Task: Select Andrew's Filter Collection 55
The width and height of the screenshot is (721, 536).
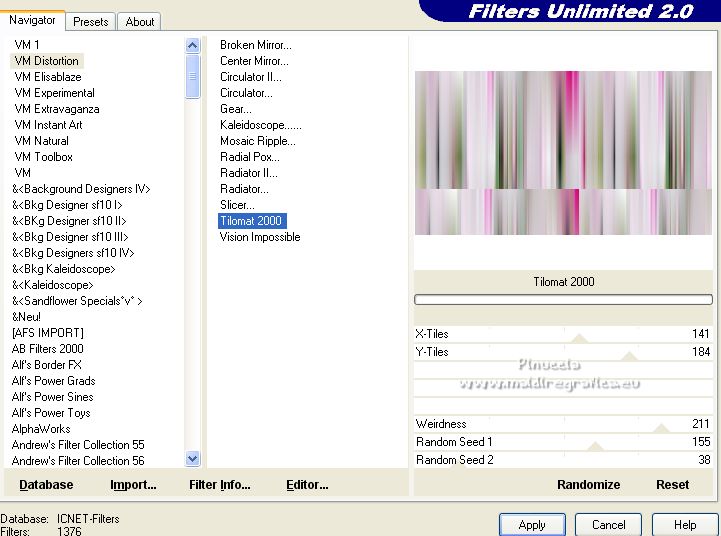Action: pos(78,445)
